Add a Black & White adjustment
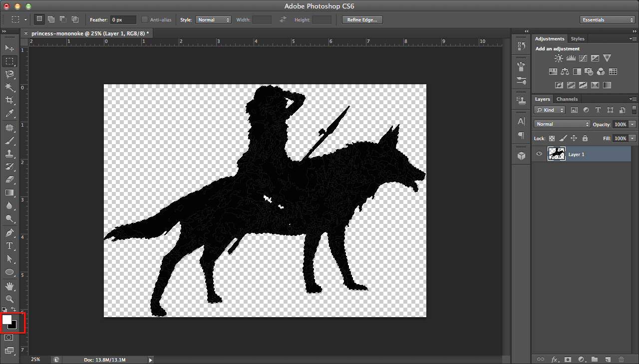The image size is (639, 364). point(577,72)
